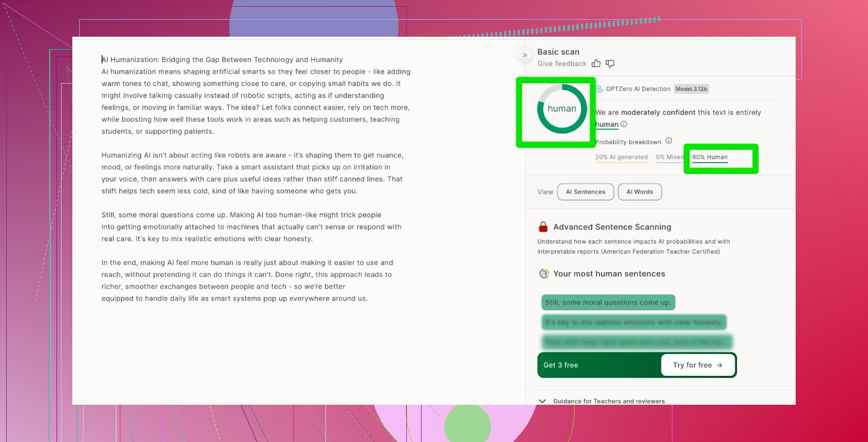Select the 0% Mixed breakdown
The width and height of the screenshot is (868, 442).
(669, 157)
